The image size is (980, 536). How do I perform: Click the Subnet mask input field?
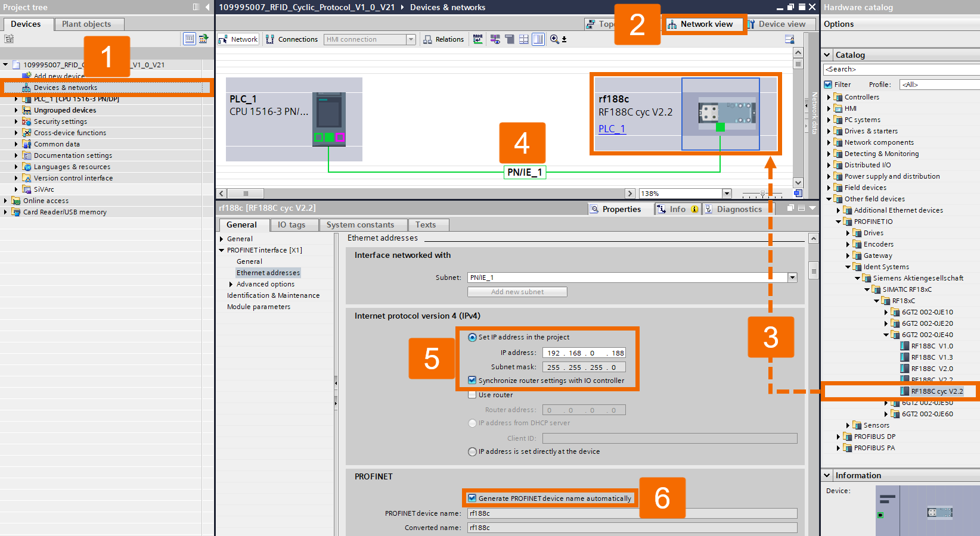point(584,367)
